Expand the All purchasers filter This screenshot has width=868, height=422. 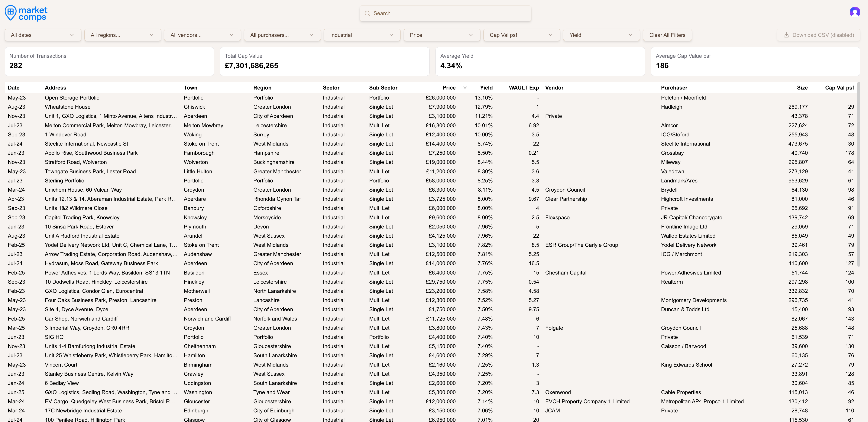(311, 35)
